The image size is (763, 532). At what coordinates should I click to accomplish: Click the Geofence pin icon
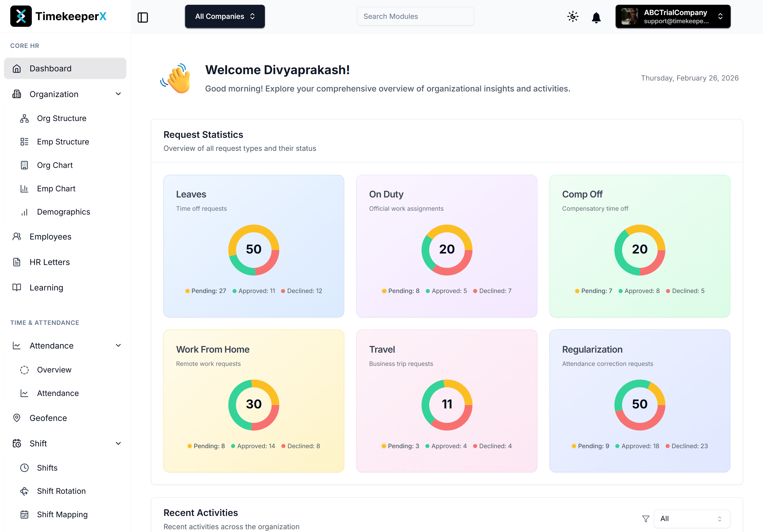(x=17, y=418)
